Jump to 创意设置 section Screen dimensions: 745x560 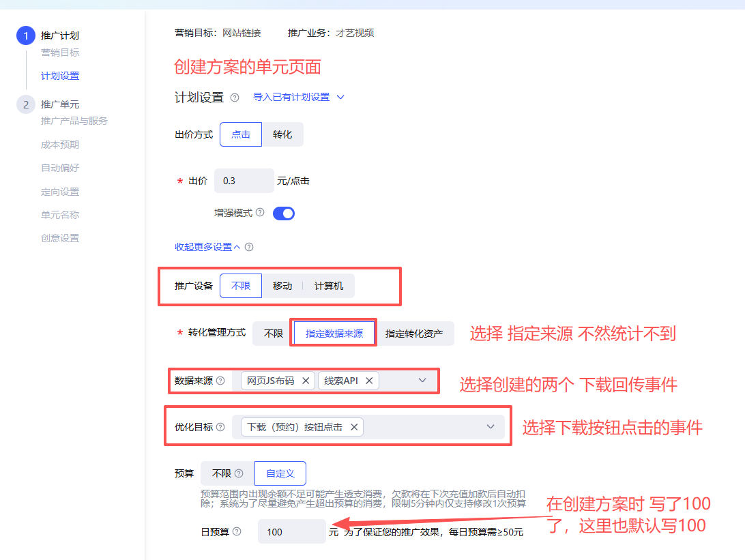[x=60, y=238]
